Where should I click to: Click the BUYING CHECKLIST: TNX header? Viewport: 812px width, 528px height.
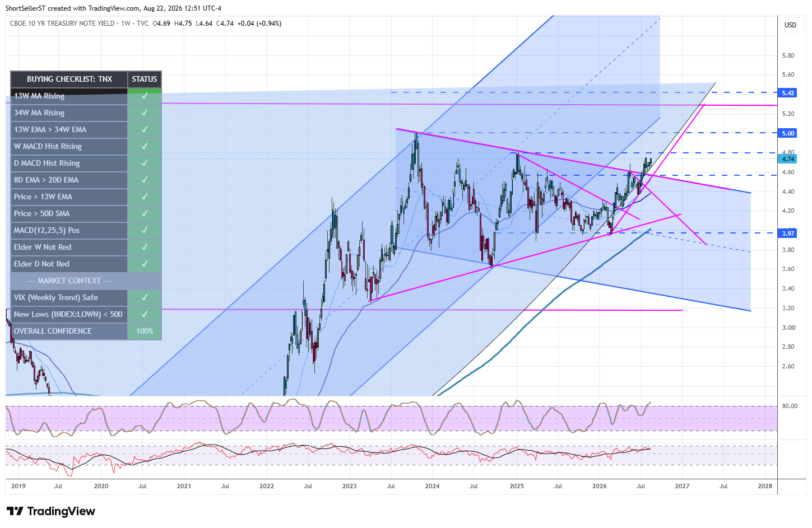click(x=69, y=79)
